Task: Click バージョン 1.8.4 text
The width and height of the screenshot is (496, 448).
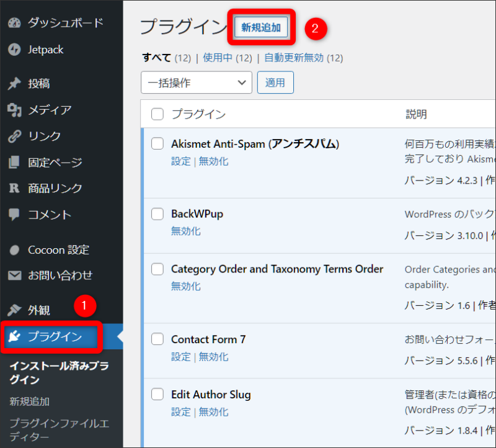Action: click(441, 430)
